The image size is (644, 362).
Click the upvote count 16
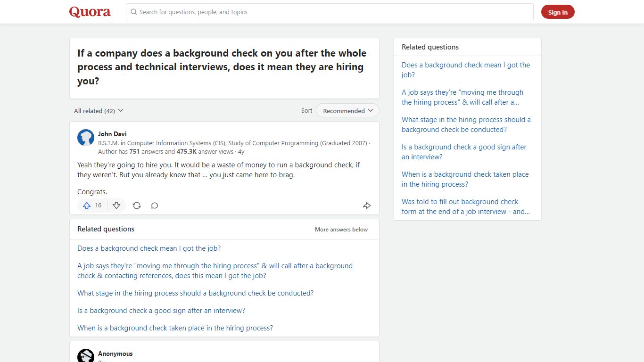(x=98, y=206)
